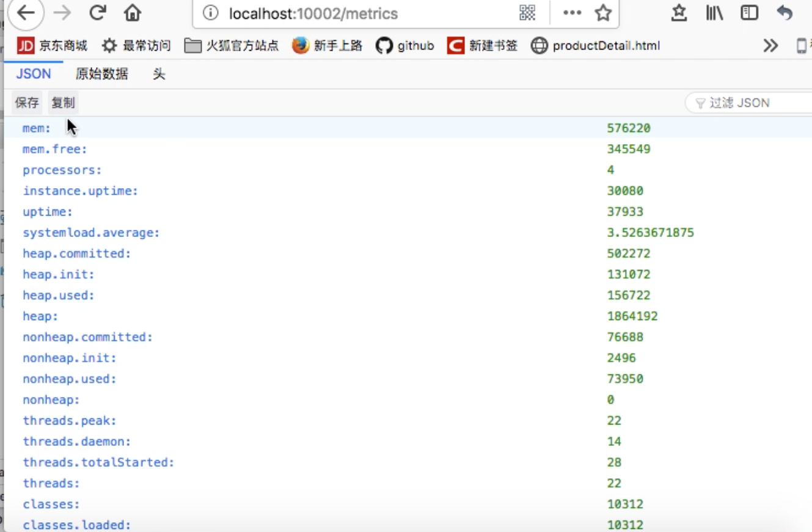
Task: Select the mem.free: key
Action: point(55,149)
